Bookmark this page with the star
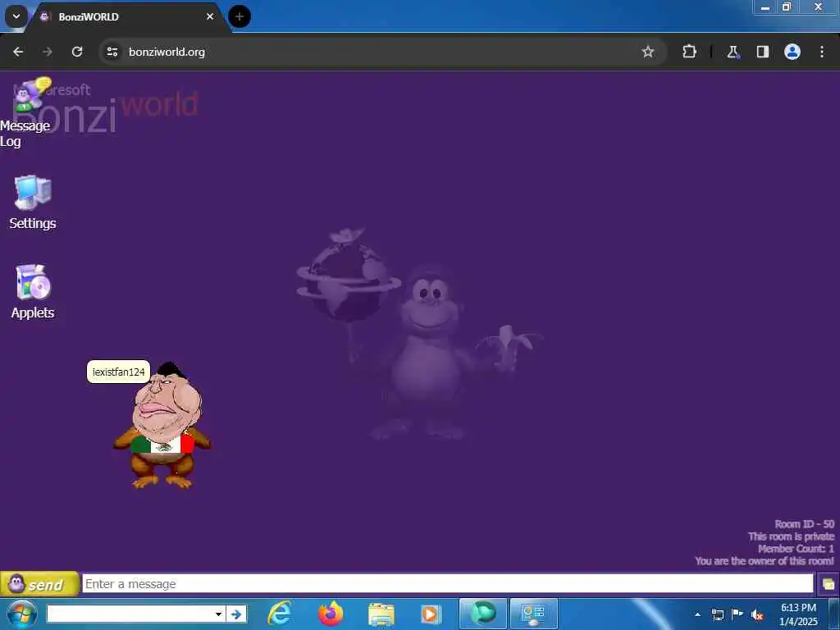This screenshot has width=840, height=630. 648,52
